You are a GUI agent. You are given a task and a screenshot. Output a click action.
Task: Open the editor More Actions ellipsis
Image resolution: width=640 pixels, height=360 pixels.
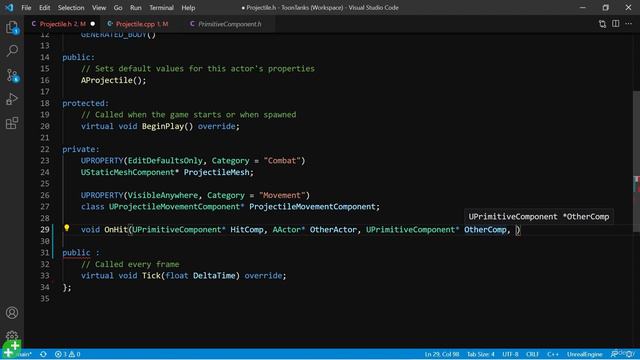(x=629, y=24)
